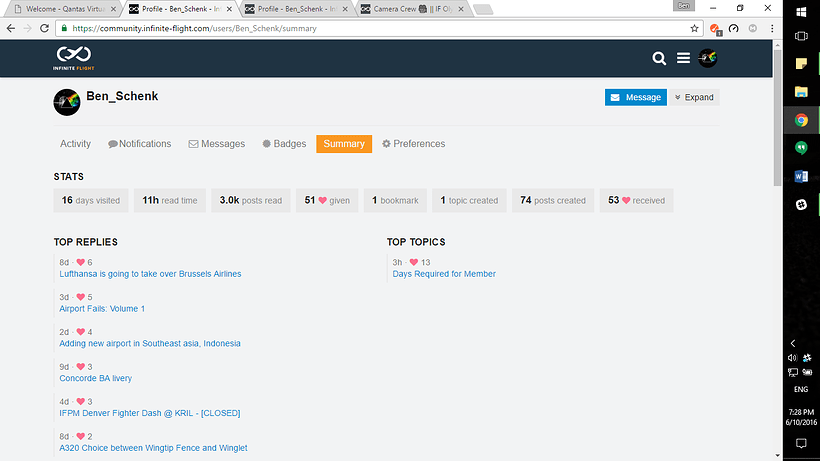Image resolution: width=820 pixels, height=461 pixels.
Task: Click the Chrome taskbar icon
Action: click(801, 120)
